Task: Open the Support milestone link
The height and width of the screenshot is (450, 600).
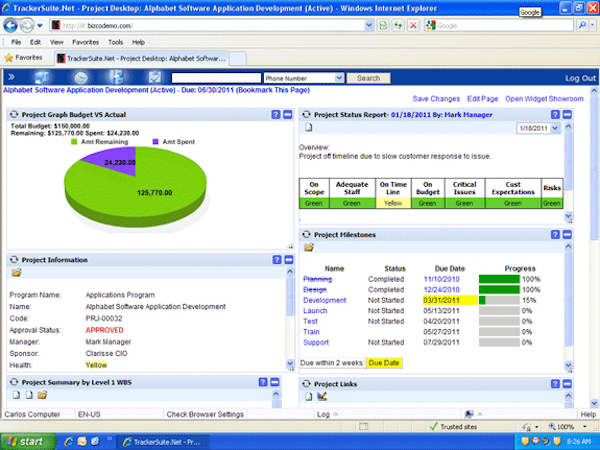Action: [316, 342]
